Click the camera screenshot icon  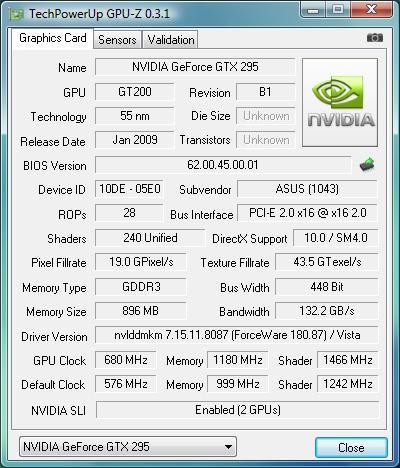pyautogui.click(x=375, y=38)
